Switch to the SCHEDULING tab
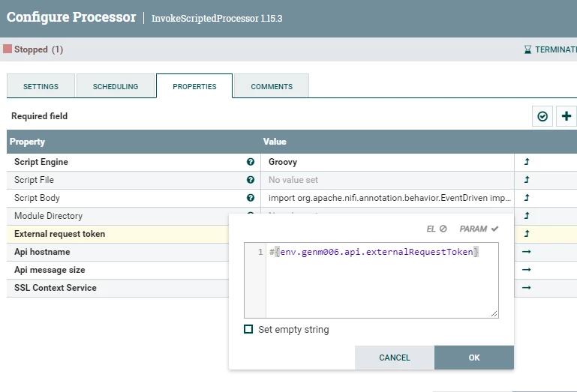Image resolution: width=577 pixels, height=392 pixels. point(116,86)
